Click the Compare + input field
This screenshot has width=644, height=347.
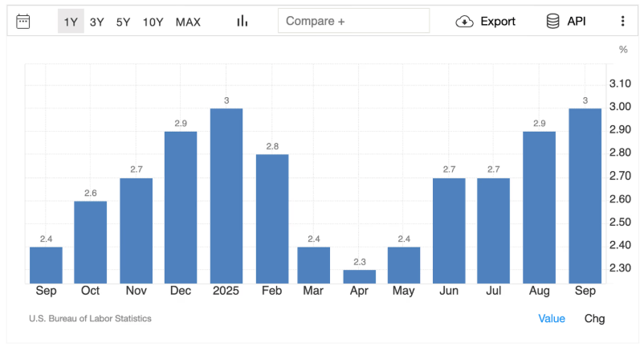click(x=353, y=22)
